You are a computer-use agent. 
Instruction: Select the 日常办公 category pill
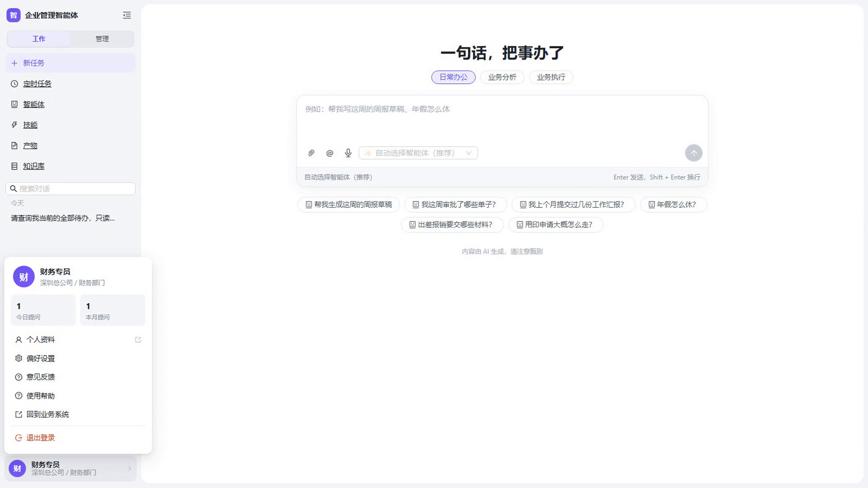tap(453, 77)
